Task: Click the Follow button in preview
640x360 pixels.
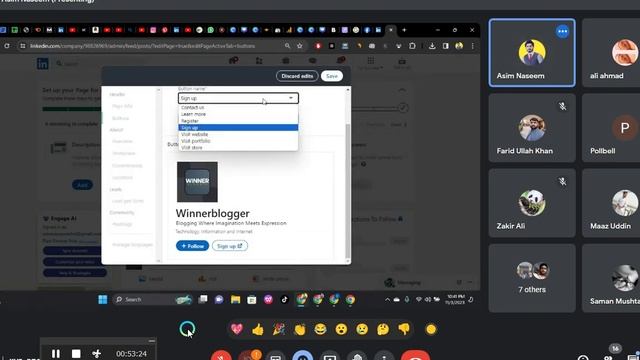Action: point(192,246)
